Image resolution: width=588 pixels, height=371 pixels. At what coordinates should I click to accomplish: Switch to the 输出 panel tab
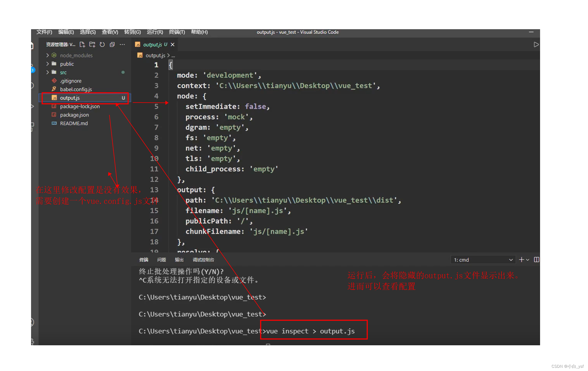tap(179, 260)
